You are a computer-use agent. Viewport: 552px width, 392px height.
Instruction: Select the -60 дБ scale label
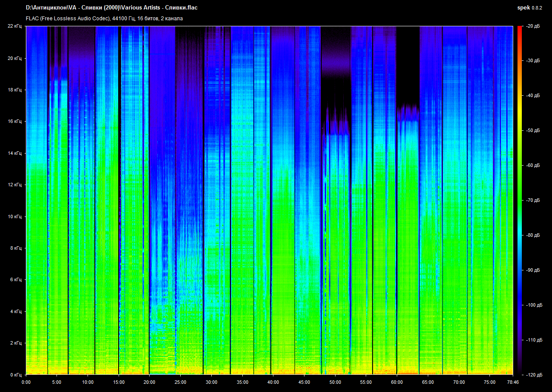point(533,166)
